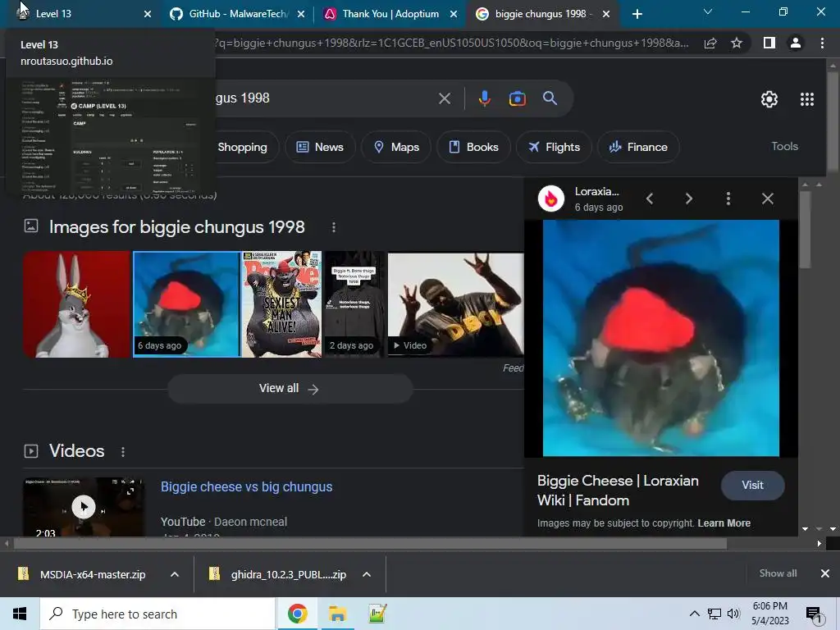Open the Sexiest Man Alive magazine thumbnail
The height and width of the screenshot is (630, 840).
tap(282, 304)
